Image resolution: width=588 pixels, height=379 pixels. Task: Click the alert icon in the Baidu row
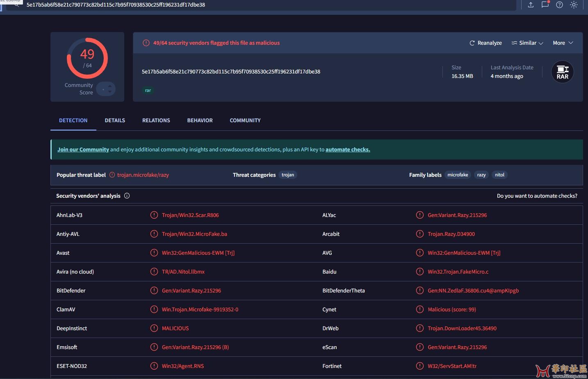click(x=420, y=272)
